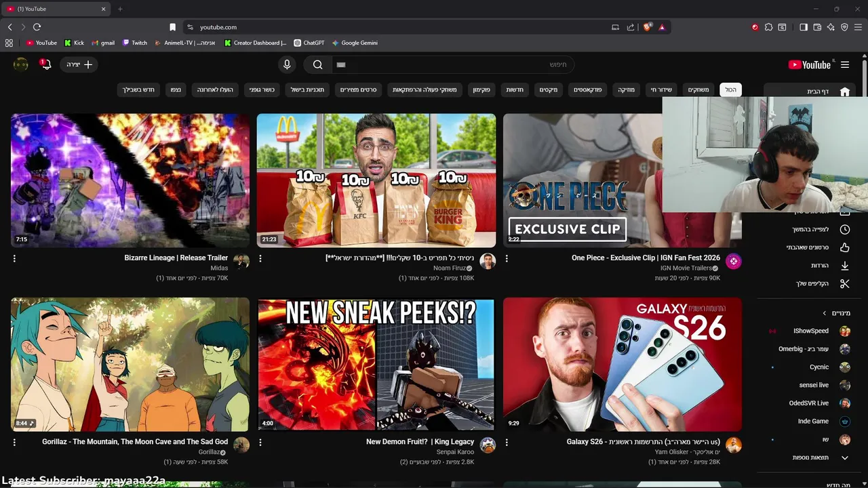
Task: Click the Yam Olisker channel avatar
Action: (x=733, y=445)
